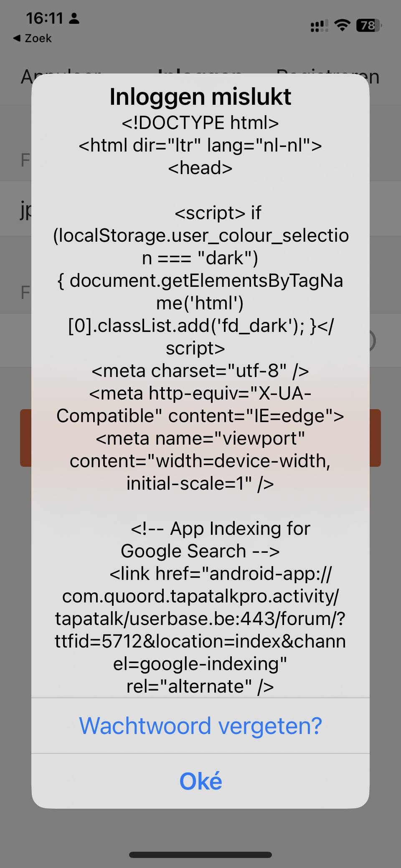The width and height of the screenshot is (401, 868).
Task: Tap the cellular signal icon
Action: click(319, 26)
